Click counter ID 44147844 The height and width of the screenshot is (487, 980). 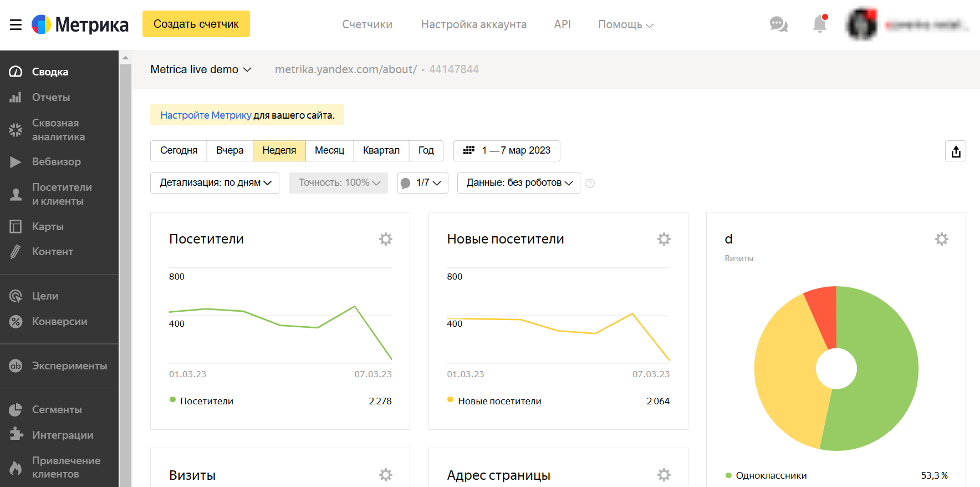454,69
